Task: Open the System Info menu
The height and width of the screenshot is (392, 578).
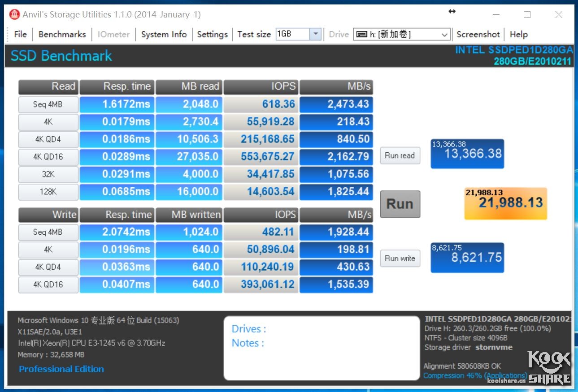Action: [164, 34]
